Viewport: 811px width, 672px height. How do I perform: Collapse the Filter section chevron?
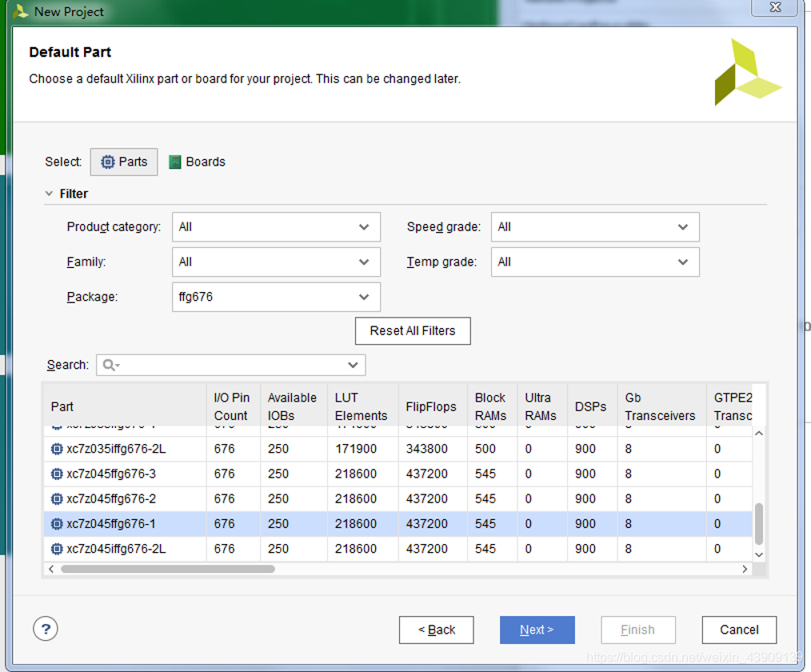tap(49, 194)
